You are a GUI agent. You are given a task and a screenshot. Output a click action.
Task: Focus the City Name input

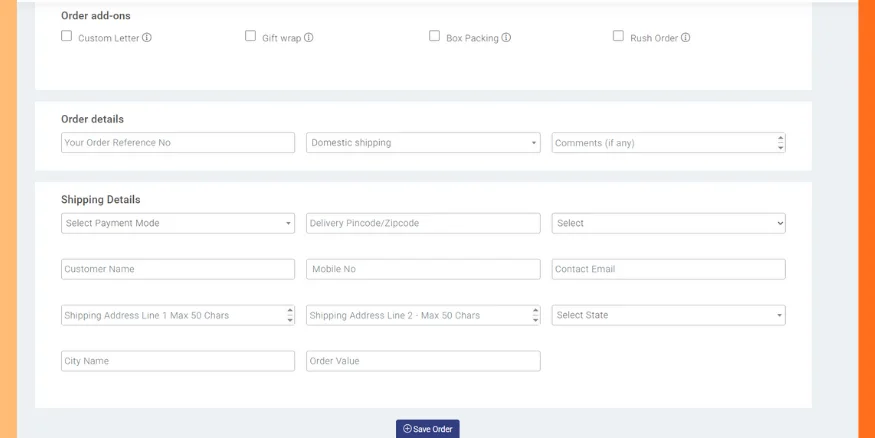(178, 361)
